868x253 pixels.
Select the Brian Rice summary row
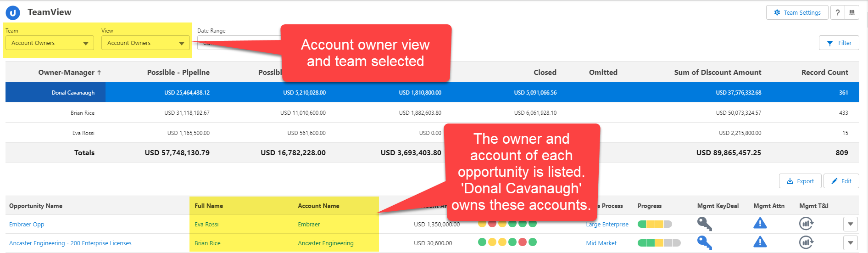tap(83, 113)
